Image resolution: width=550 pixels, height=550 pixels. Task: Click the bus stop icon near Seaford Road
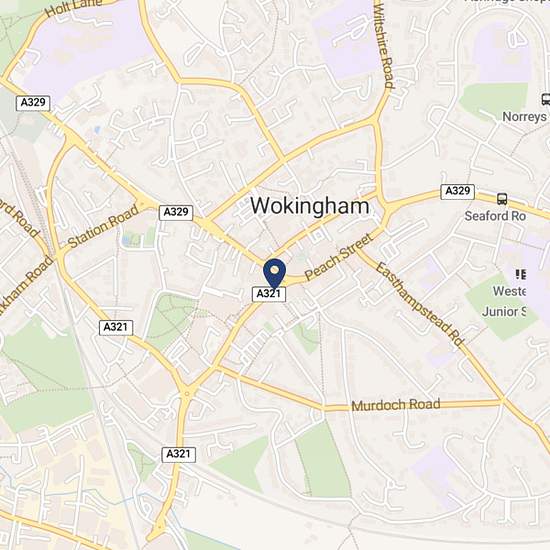(502, 199)
